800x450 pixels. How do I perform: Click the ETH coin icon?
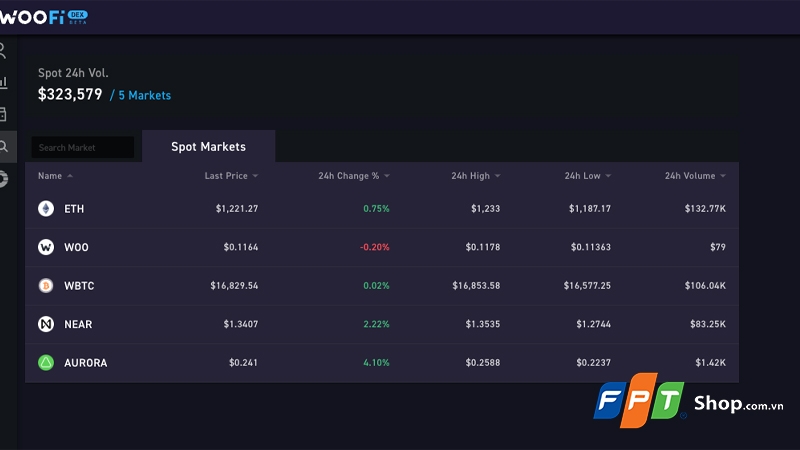coord(46,208)
